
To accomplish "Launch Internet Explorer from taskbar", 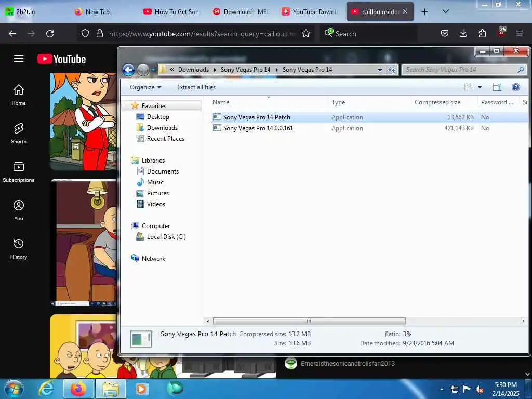I will point(46,389).
